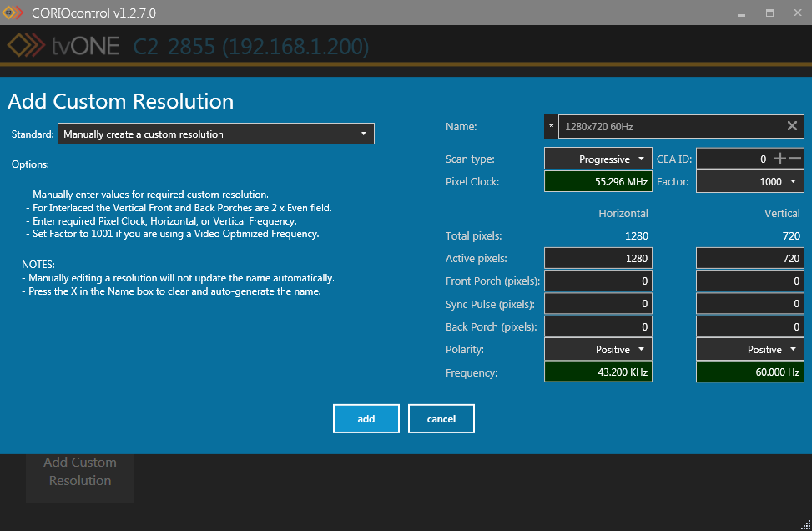Click the 'For Interlaced the Vertical Front' option line

(179, 208)
